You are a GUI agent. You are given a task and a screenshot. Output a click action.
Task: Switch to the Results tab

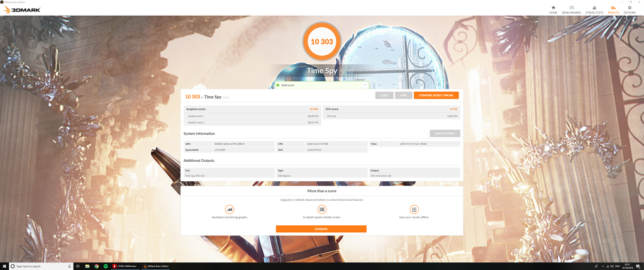point(613,9)
